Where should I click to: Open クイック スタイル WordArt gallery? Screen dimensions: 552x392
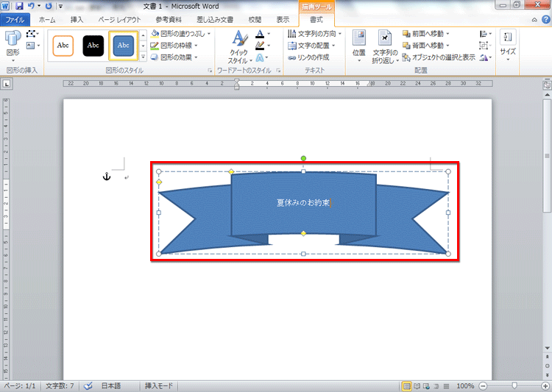tap(239, 47)
